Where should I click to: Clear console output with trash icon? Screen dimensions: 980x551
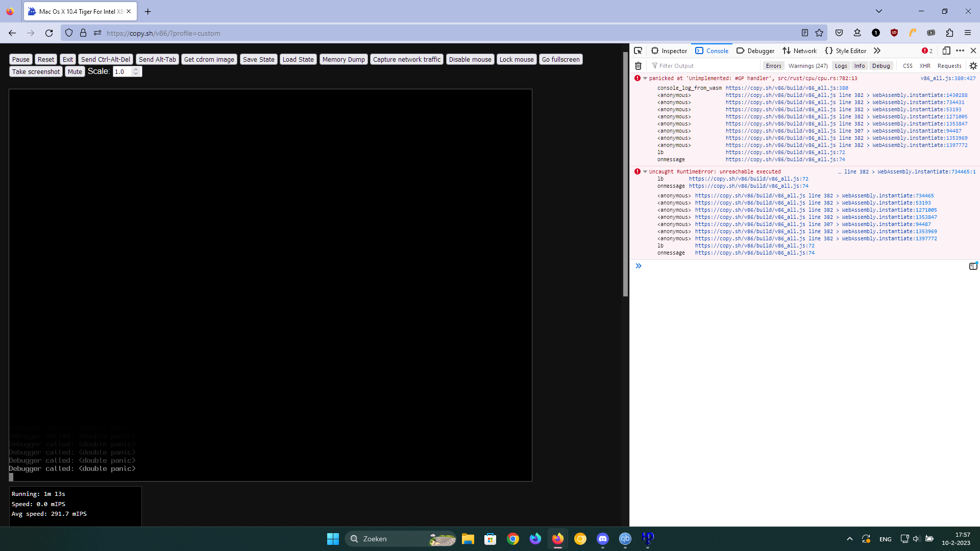pos(638,66)
